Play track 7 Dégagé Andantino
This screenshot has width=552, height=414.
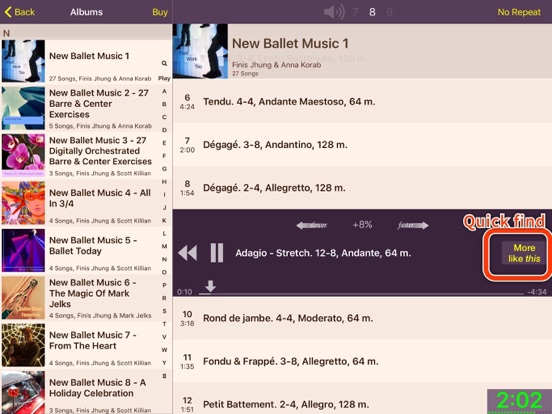(362, 145)
